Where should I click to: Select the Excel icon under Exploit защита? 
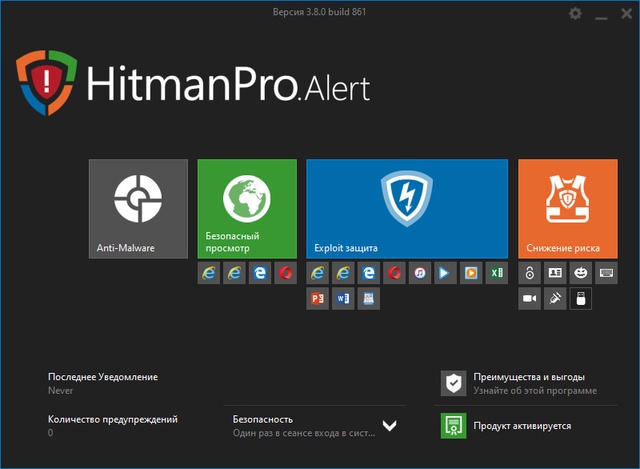tap(497, 273)
